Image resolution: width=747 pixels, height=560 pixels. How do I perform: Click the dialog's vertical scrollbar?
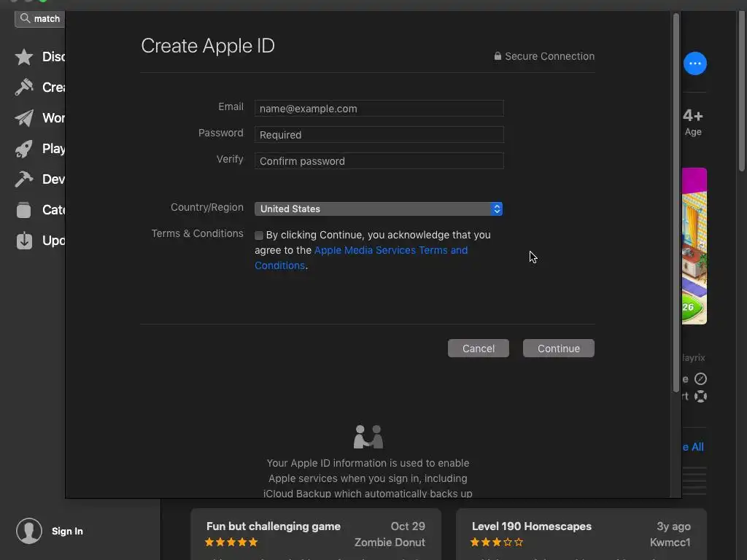[x=676, y=203]
